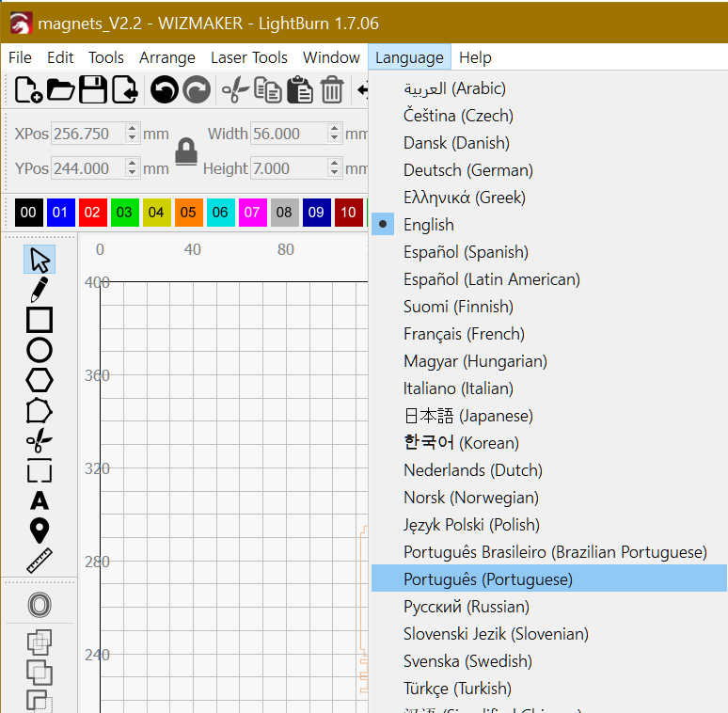Decrease YPos value with down arrow
The height and width of the screenshot is (713, 728).
[133, 172]
